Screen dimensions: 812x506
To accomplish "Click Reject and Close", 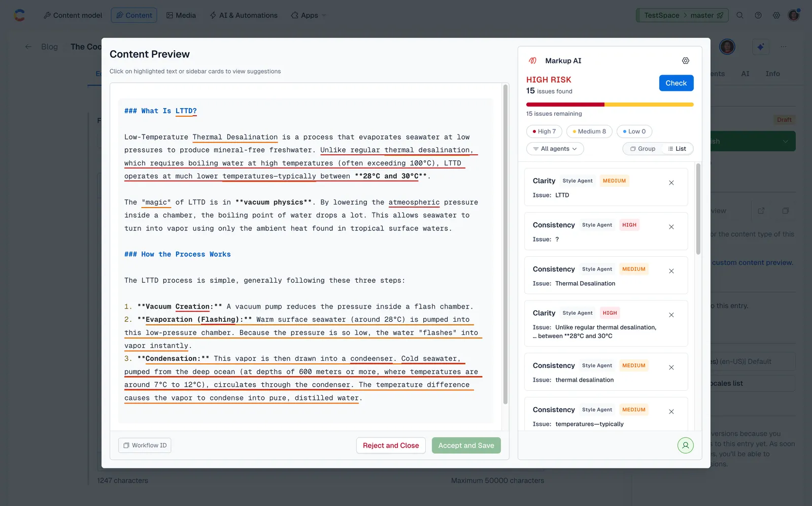I will pyautogui.click(x=391, y=446).
